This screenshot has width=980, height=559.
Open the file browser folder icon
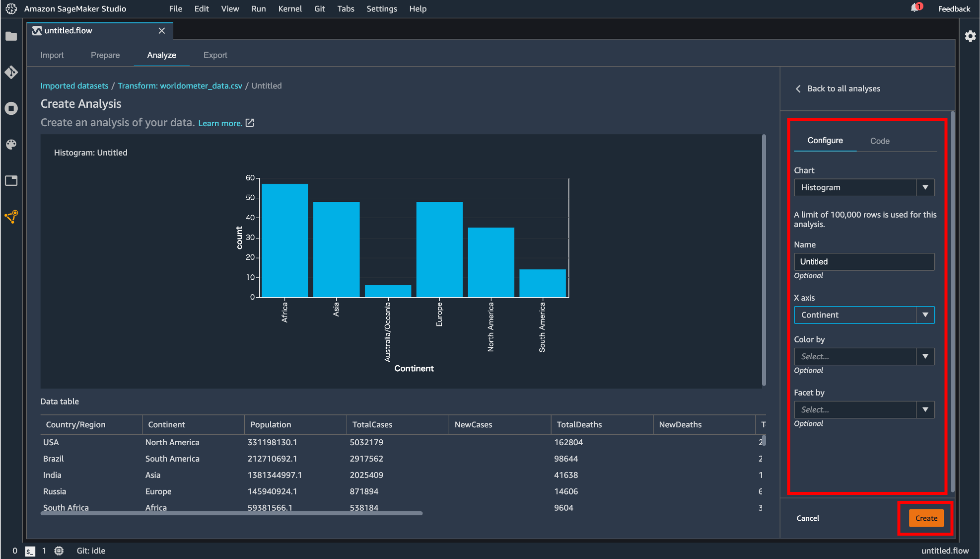click(11, 36)
